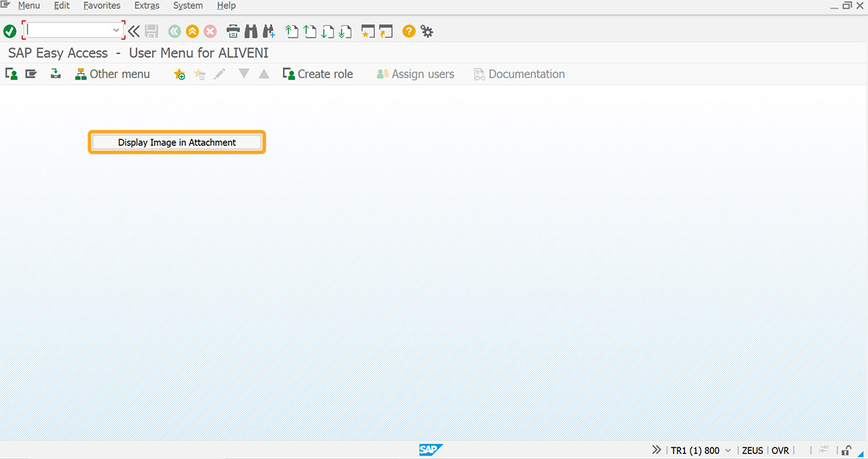Click the Previous Page icon
The width and height of the screenshot is (868, 459).
point(310,31)
